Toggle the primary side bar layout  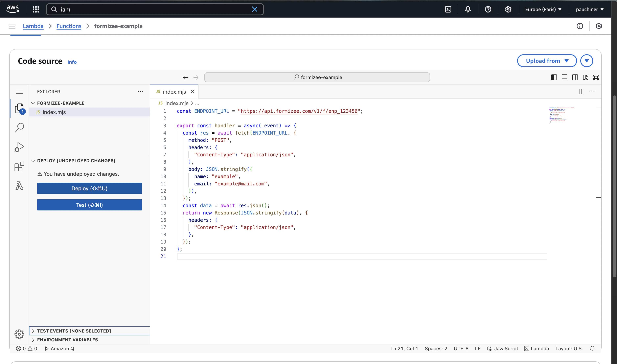[x=554, y=77]
